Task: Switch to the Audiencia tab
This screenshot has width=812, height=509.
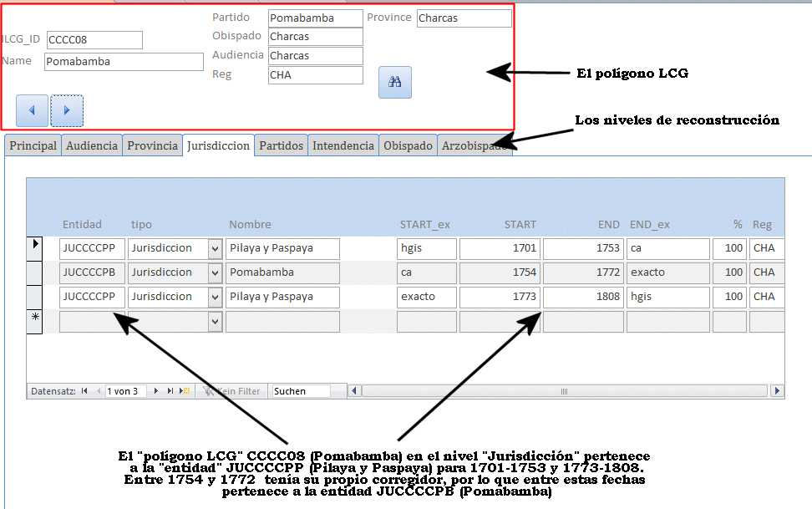Action: coord(92,145)
